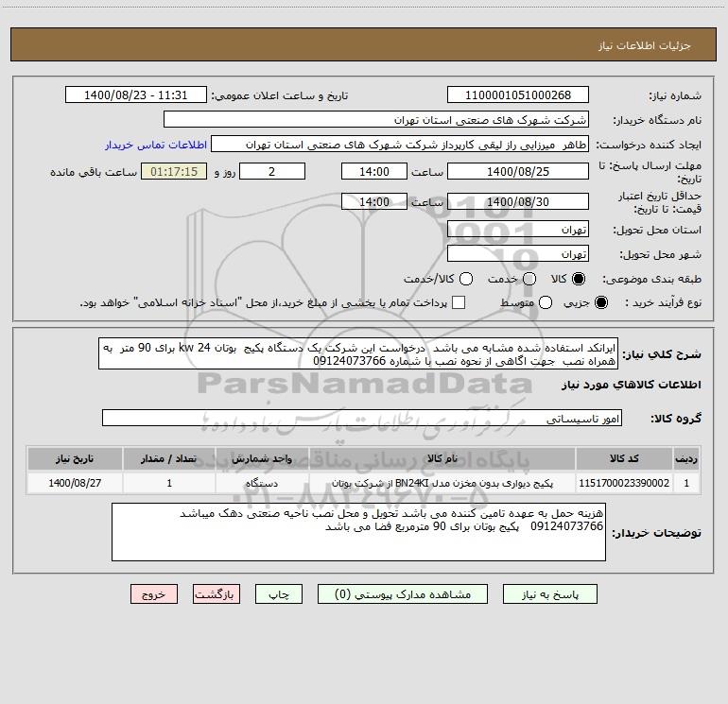
Task: Click the گروه کالا field امور تاسیساتی
Action: point(362,418)
